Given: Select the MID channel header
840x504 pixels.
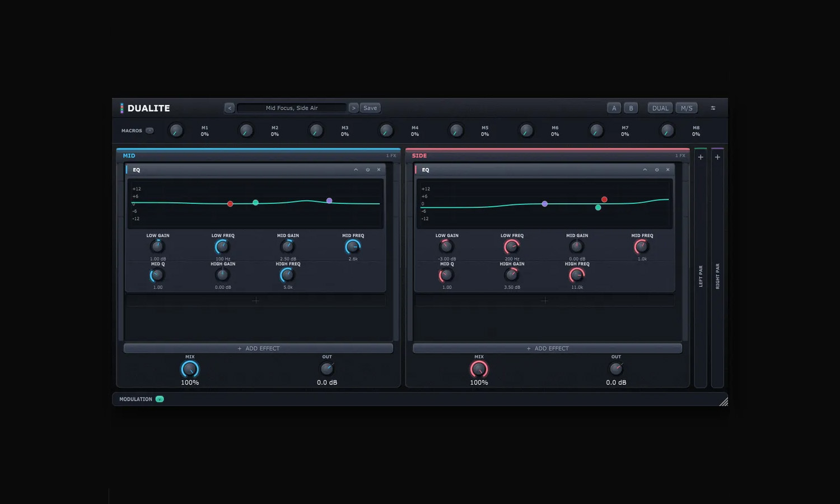Looking at the screenshot, I should point(129,156).
